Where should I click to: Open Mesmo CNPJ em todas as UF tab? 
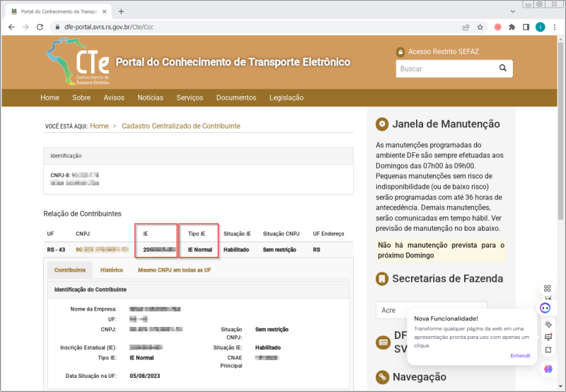coord(174,270)
